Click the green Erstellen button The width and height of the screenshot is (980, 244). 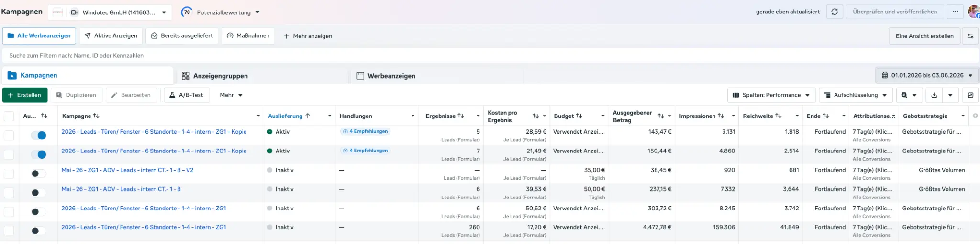pyautogui.click(x=25, y=95)
